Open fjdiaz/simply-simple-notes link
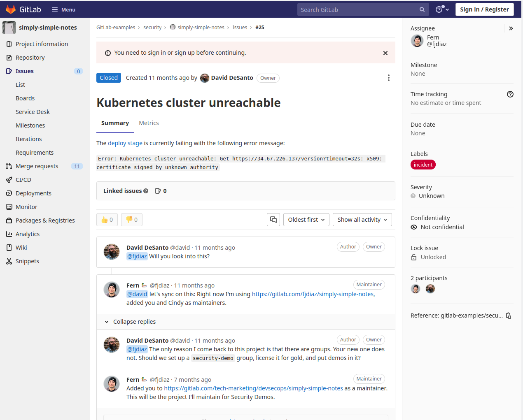The image size is (523, 420). click(313, 294)
